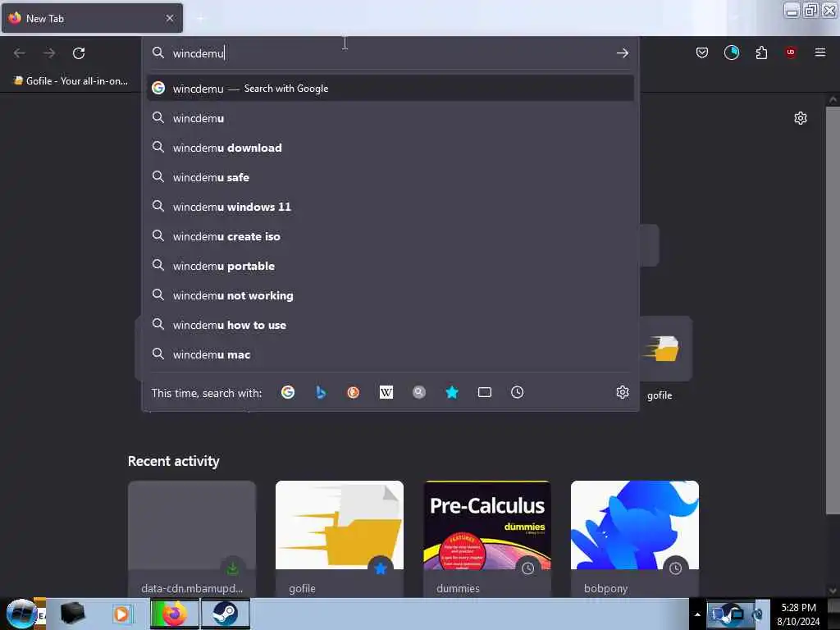Search Bookmarks with star icon
Image resolution: width=840 pixels, height=630 pixels.
(452, 392)
